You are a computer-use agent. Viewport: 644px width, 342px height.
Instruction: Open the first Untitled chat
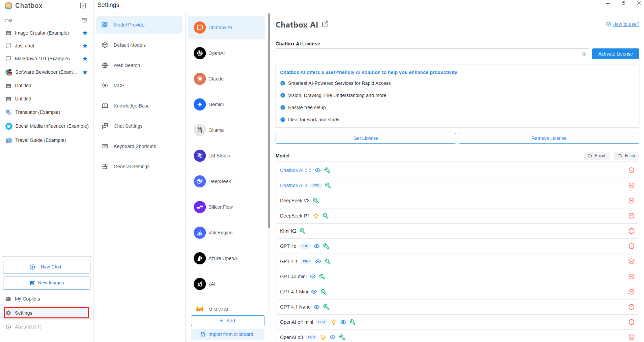46,86
